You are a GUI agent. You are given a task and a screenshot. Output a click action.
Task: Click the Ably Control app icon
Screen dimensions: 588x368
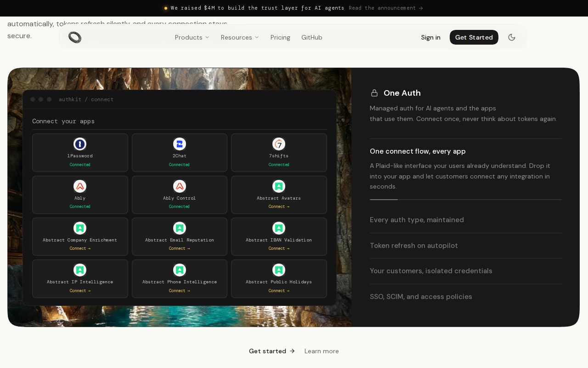180,186
